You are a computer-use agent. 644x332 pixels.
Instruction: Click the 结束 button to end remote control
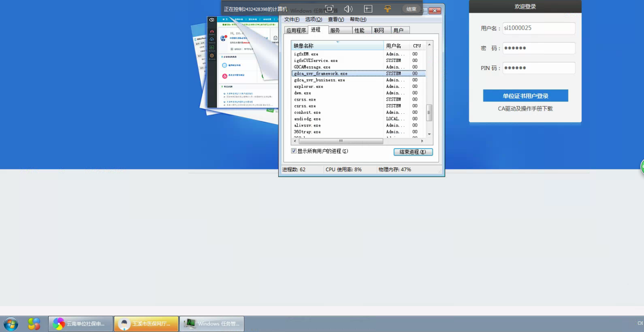coord(411,9)
